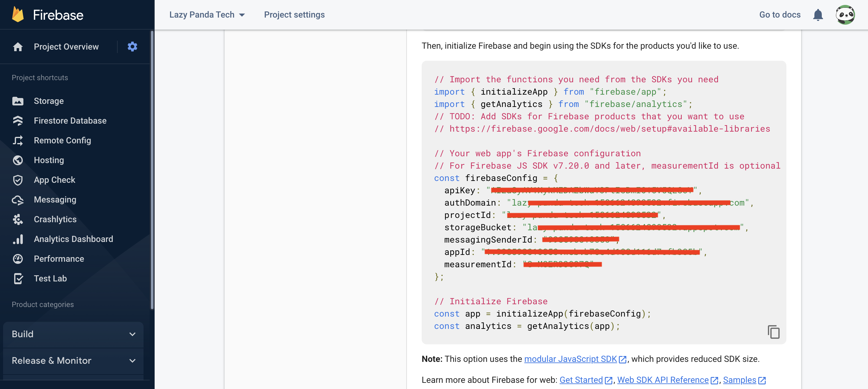Click the Firebase project settings gear
The height and width of the screenshot is (389, 868).
point(132,47)
